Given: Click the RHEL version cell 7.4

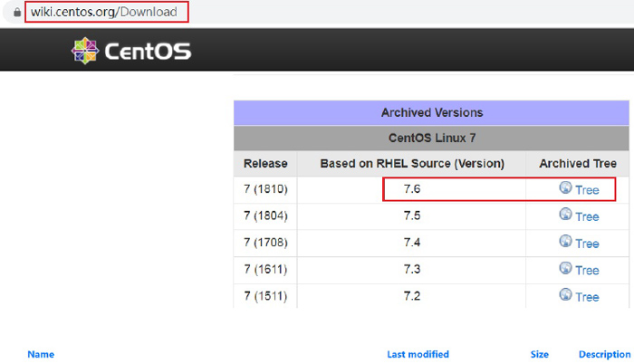Looking at the screenshot, I should [411, 243].
